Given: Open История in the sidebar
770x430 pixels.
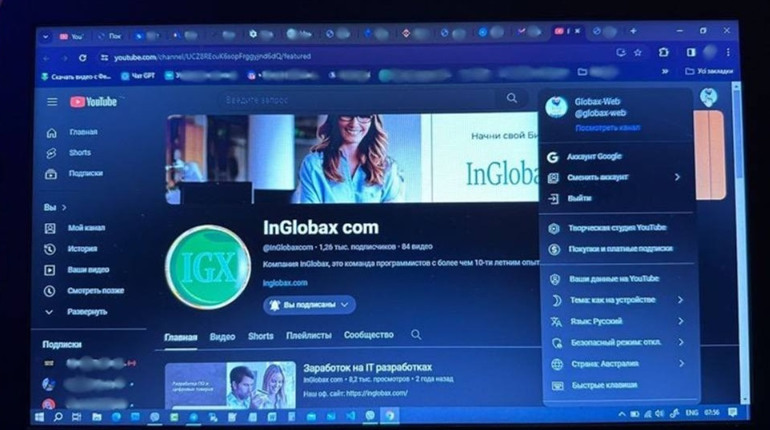Looking at the screenshot, I should pos(82,248).
